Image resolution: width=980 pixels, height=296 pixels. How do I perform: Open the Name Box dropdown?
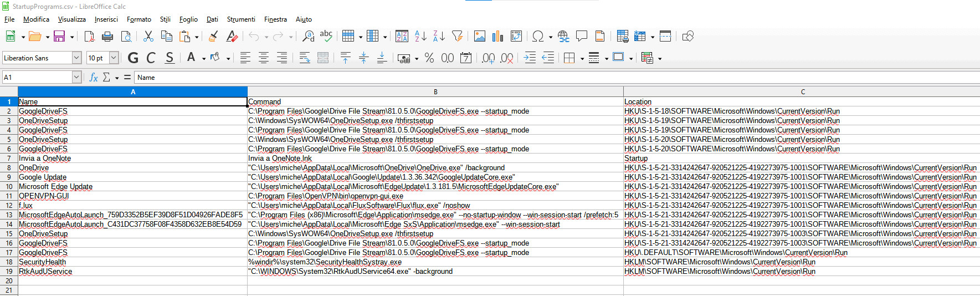pos(76,77)
